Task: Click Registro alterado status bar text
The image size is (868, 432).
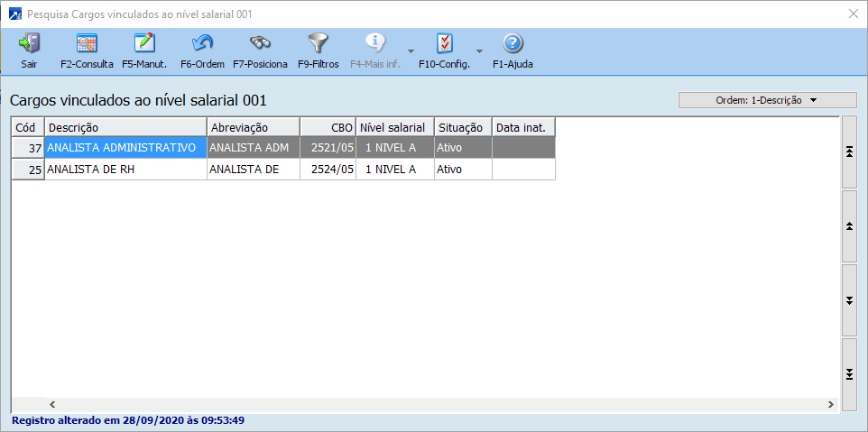Action: [x=128, y=420]
